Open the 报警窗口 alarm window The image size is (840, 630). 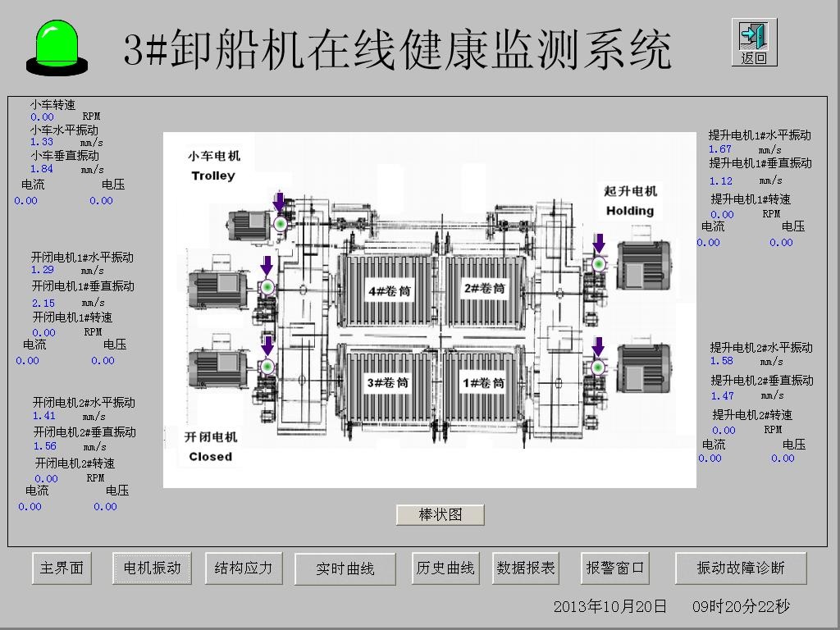[615, 568]
